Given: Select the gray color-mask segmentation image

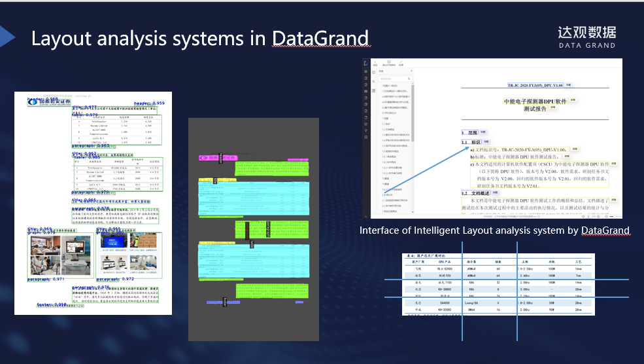Looking at the screenshot, I should coord(253,229).
